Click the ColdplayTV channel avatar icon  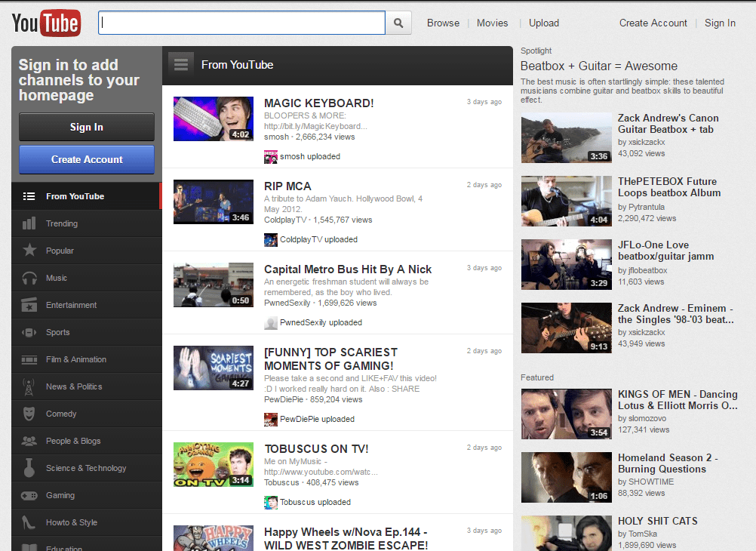click(x=270, y=240)
